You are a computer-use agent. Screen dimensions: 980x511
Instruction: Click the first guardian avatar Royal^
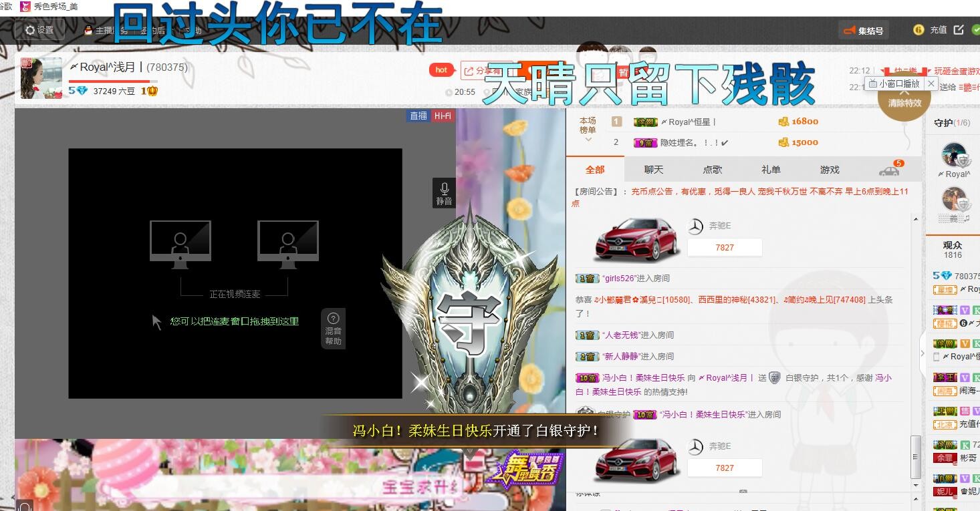pos(954,155)
